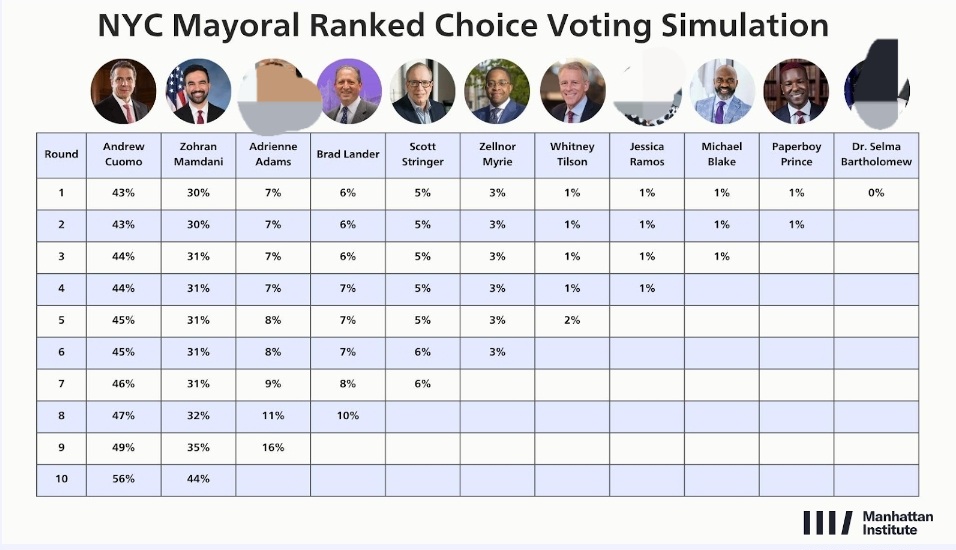The width and height of the screenshot is (956, 550).
Task: Click Cuomo's 56% final round cell
Action: [x=123, y=479]
